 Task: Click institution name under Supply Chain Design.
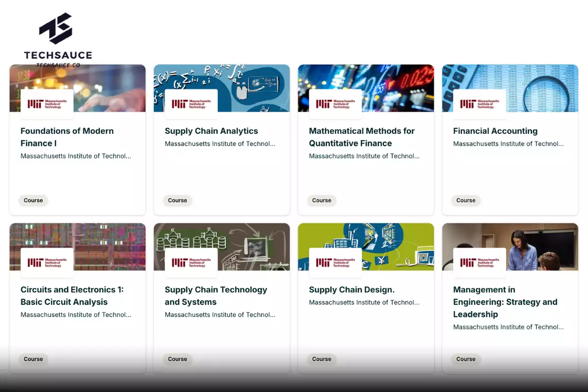click(364, 302)
